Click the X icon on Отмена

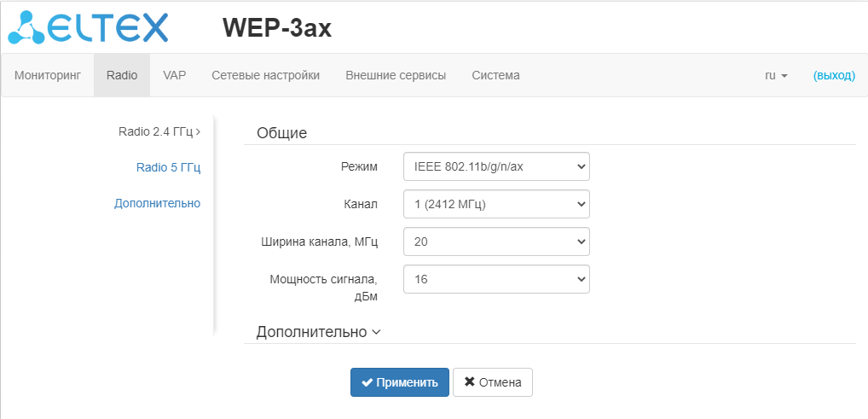[x=469, y=382]
